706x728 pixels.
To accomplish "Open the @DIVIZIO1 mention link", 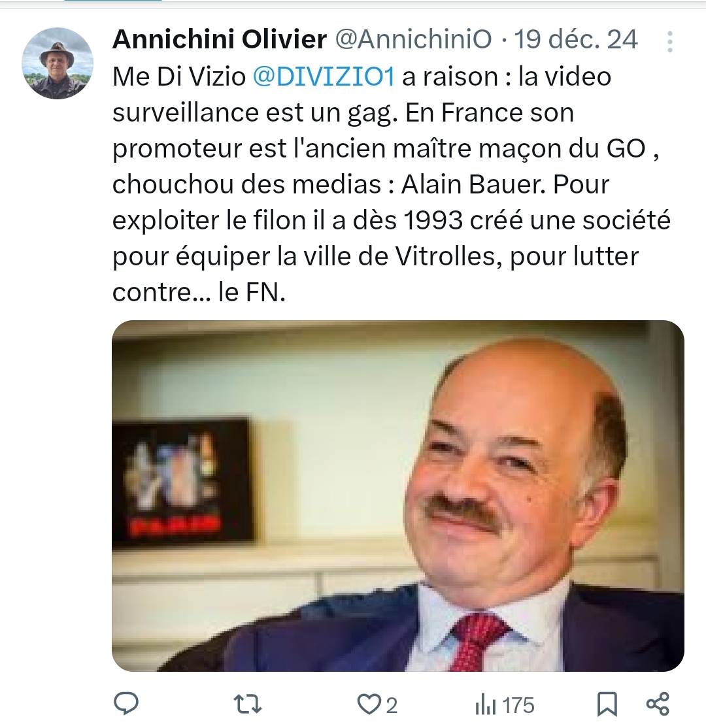I will point(324,76).
